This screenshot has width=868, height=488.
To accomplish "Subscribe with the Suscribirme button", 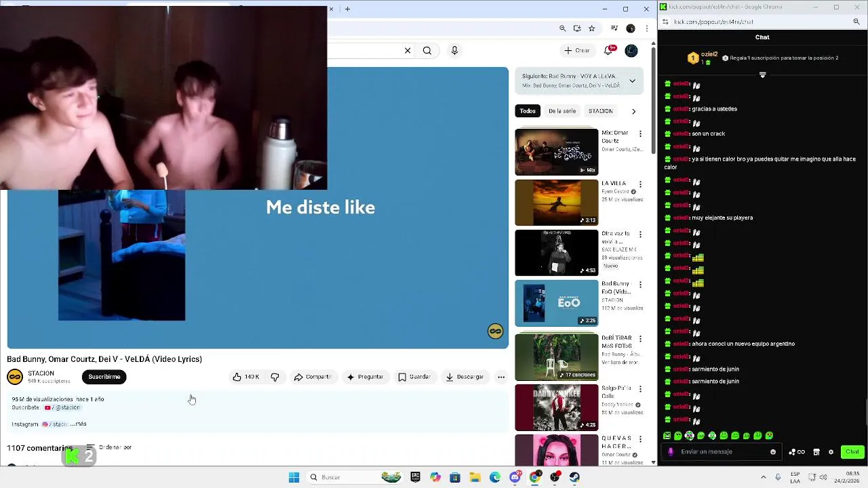I will pyautogui.click(x=104, y=377).
